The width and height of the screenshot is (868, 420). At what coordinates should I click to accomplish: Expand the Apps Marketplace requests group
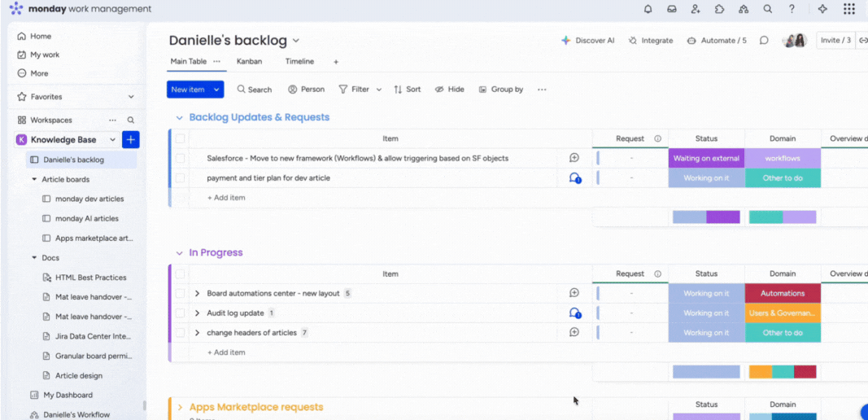point(180,407)
